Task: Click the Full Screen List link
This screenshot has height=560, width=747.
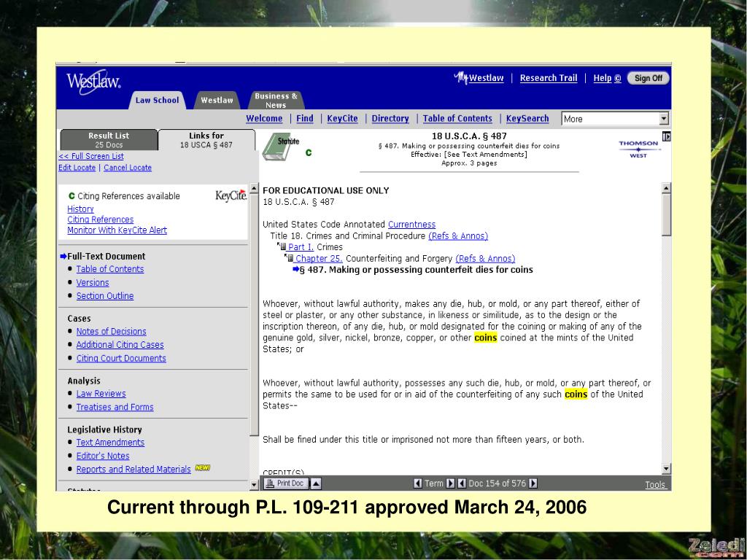Action: coord(91,156)
